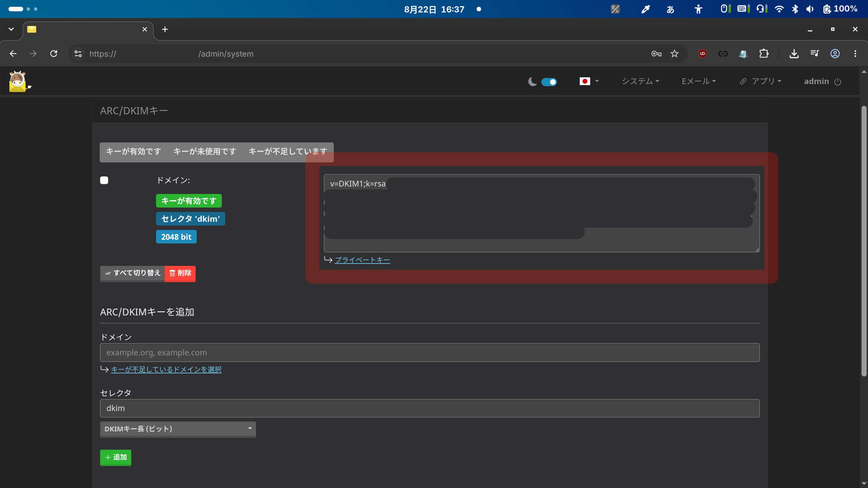This screenshot has height=488, width=868.
Task: Open the tab search chevron
Action: [x=11, y=30]
